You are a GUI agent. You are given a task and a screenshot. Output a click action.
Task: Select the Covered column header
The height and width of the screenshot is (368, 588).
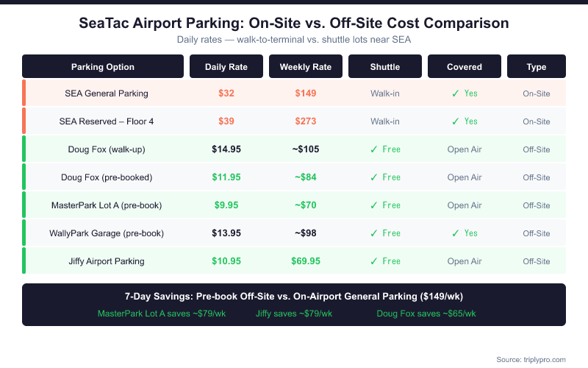coord(465,67)
